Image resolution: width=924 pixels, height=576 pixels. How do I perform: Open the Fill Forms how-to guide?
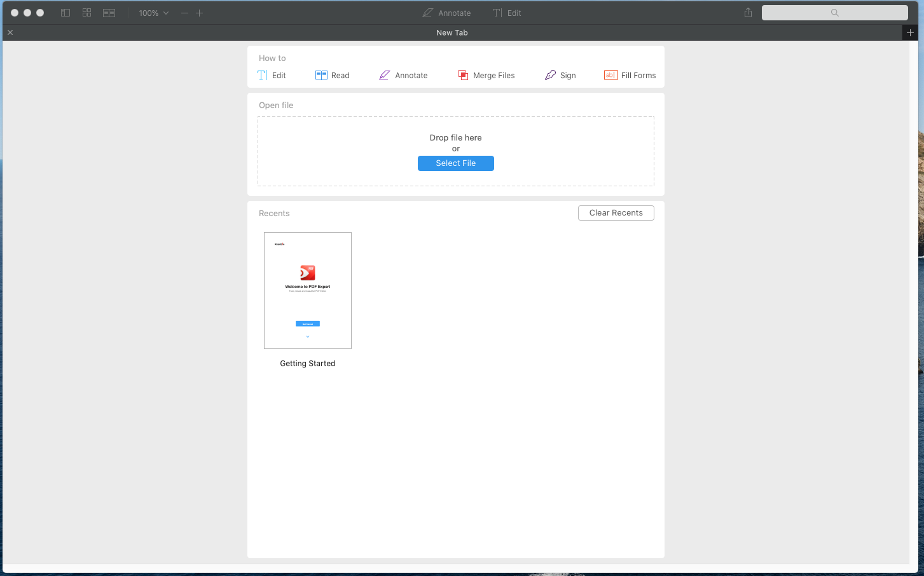point(630,75)
